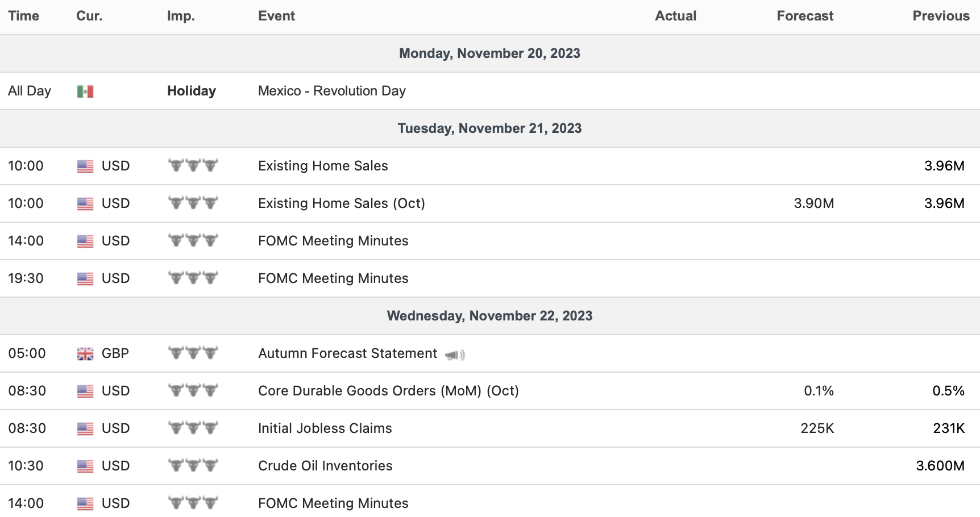
Task: Click the UK flag beside GBP
Action: 85,354
